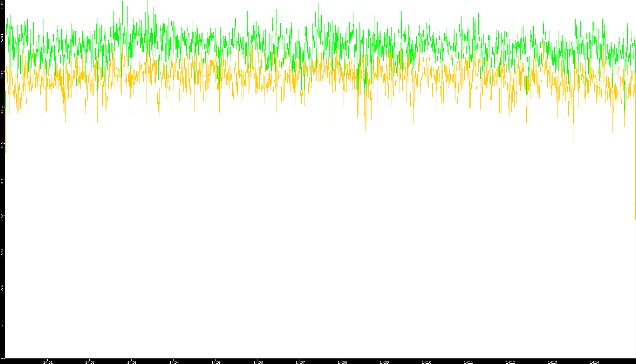
Task: Select the 14:06 tick on time axis
Action: [258, 362]
